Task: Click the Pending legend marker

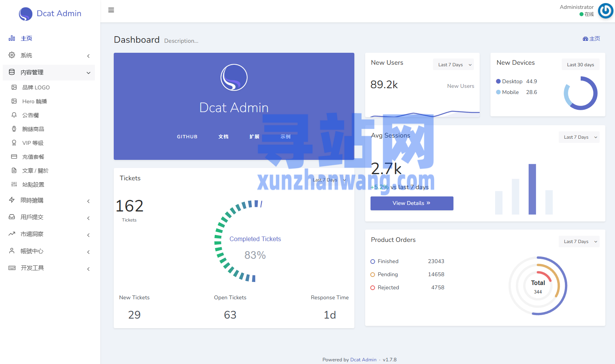Action: 372,275
